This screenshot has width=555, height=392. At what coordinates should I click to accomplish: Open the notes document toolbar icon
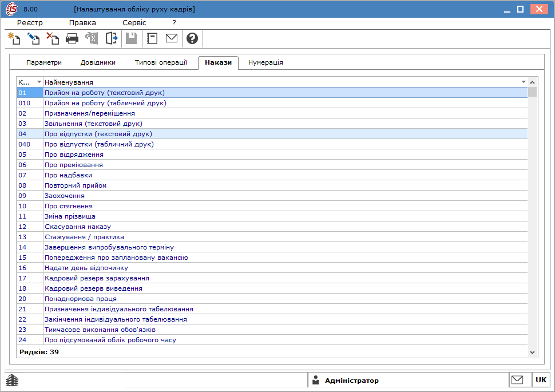(152, 38)
